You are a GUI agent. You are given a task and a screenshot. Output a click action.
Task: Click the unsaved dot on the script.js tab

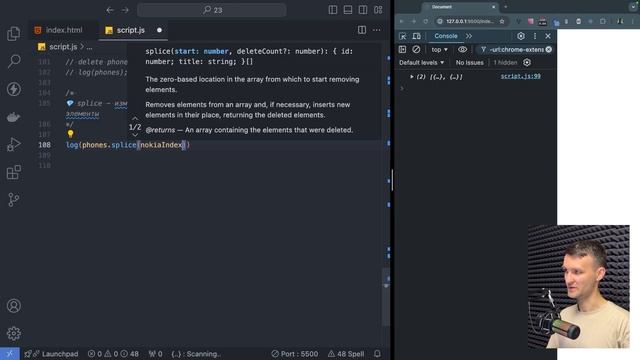(x=159, y=30)
